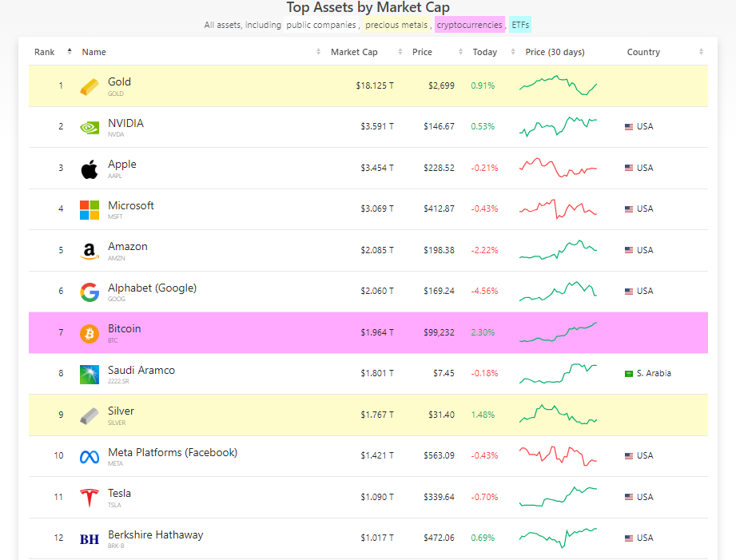Click the Google G logo icon

click(90, 292)
